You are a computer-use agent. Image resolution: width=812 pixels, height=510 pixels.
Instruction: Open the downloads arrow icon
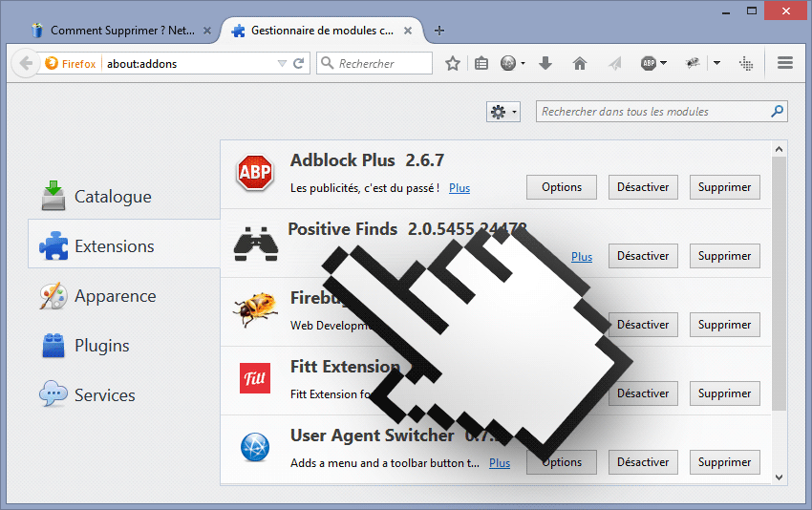point(545,64)
